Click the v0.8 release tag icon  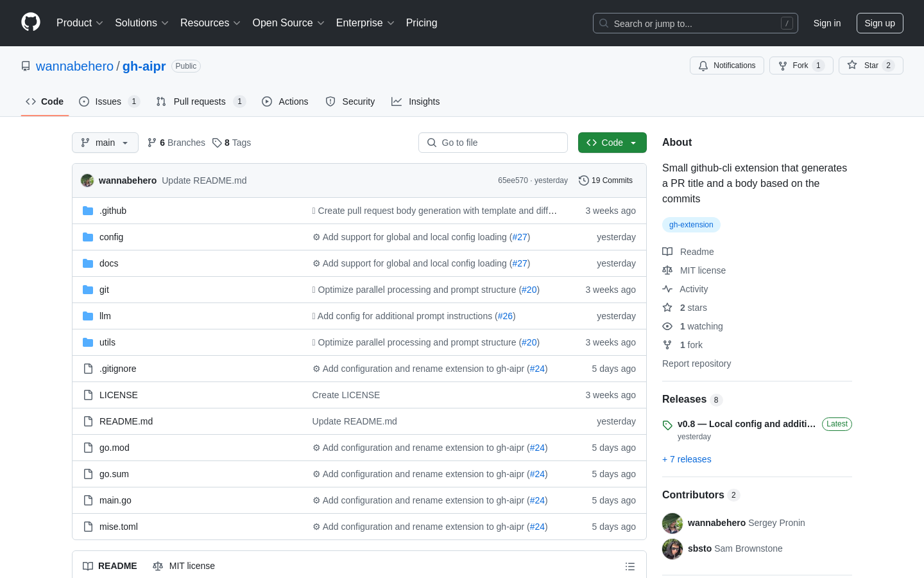[667, 425]
